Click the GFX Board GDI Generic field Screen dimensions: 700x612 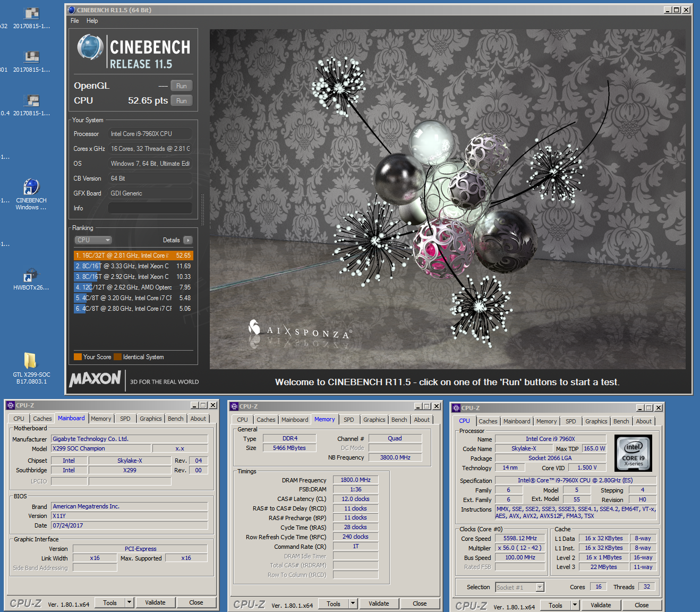150,193
